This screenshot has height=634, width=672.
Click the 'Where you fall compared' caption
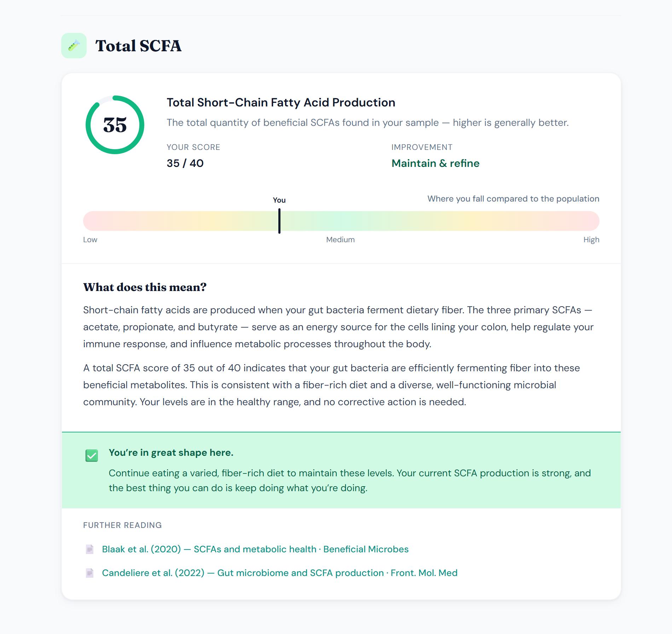coord(513,199)
